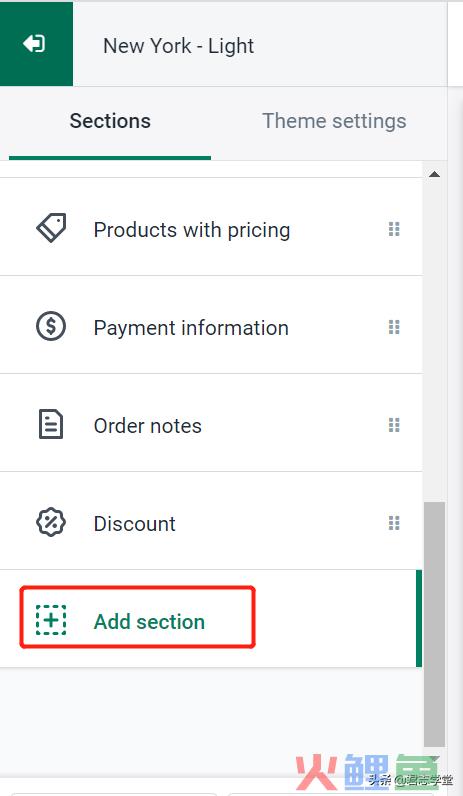
Task: Click the drag handle beside Payment information
Action: click(x=394, y=327)
